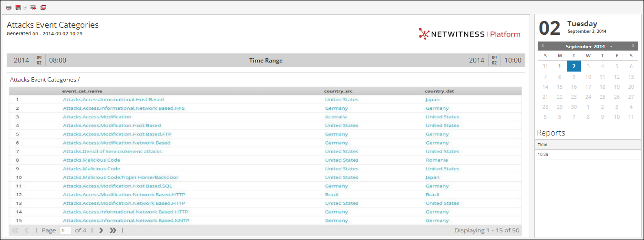Open the row 6 Attacks.Access.Modification.Network Based link
Image resolution: width=644 pixels, height=240 pixels.
tap(117, 143)
